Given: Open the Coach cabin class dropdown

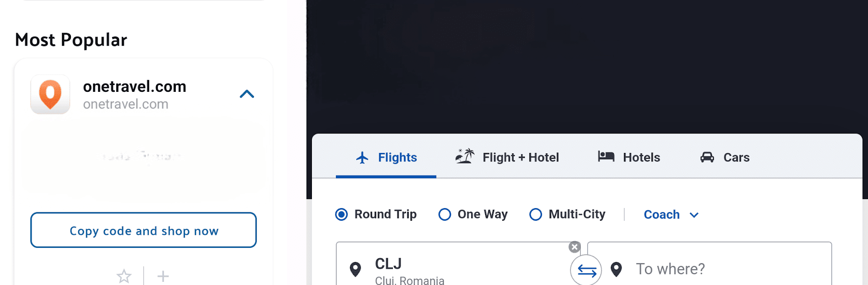Looking at the screenshot, I should tap(671, 214).
